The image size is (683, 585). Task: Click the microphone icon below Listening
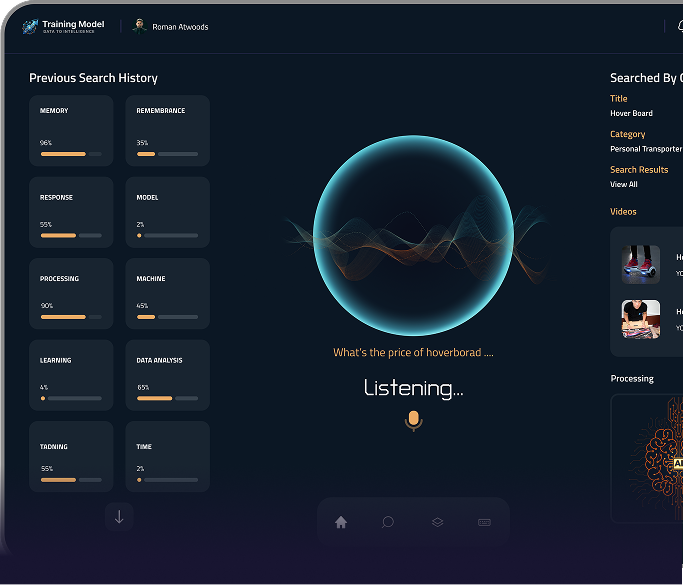(x=413, y=421)
